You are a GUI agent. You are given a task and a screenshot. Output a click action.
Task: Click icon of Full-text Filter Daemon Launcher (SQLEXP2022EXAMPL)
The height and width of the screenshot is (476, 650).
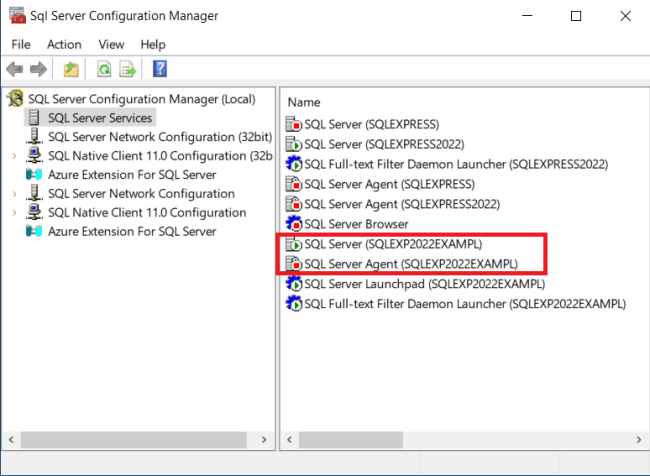coord(293,304)
